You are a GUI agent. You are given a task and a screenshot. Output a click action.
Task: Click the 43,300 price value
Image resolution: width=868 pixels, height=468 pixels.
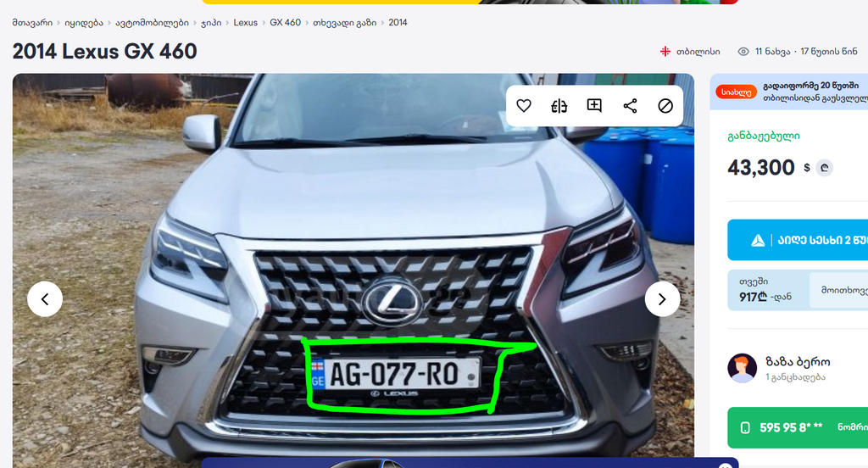[x=761, y=167]
